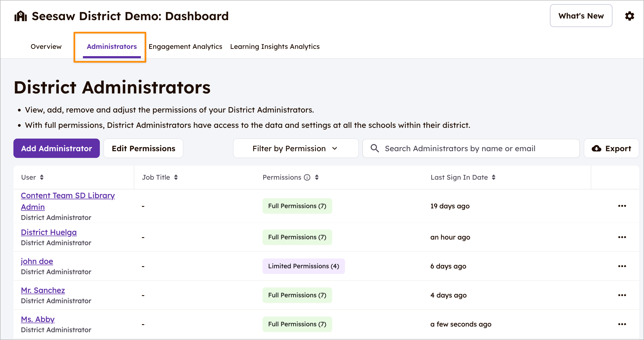
Task: Sort the table by User column
Action: [42, 177]
